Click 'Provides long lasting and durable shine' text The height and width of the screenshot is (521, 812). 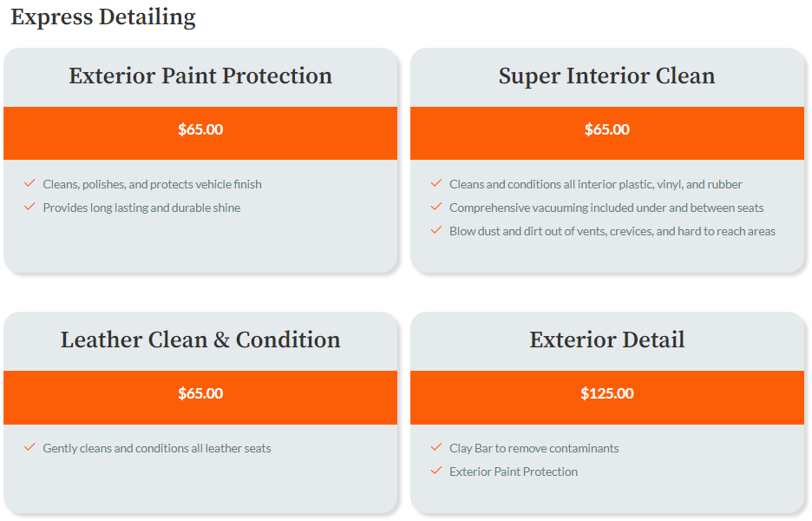141,208
